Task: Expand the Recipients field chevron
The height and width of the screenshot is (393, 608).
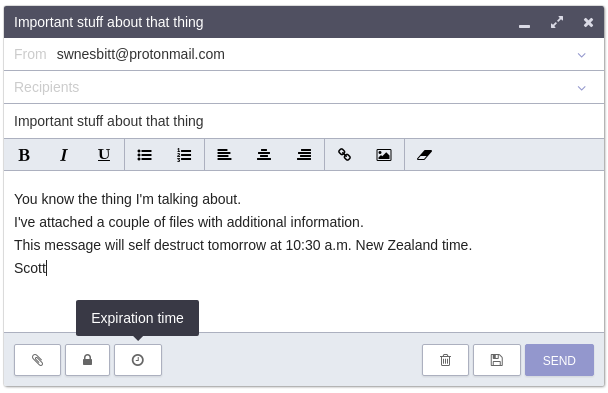Action: [581, 88]
